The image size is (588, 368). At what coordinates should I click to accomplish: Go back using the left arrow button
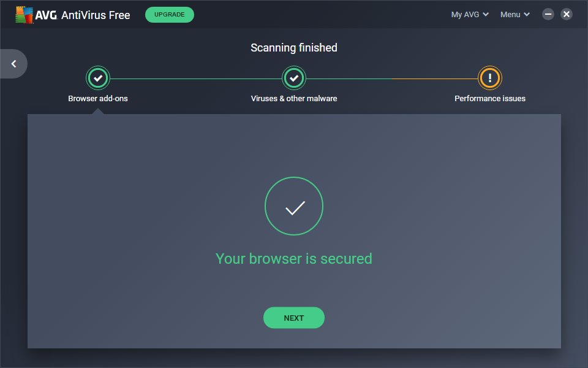(13, 64)
